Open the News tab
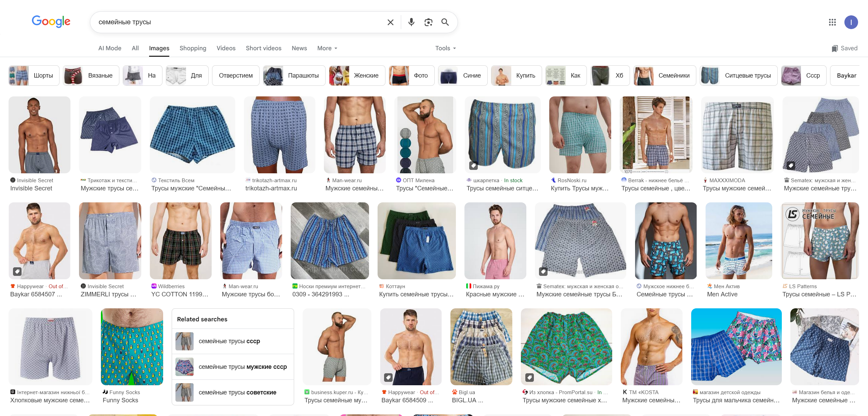This screenshot has width=868, height=416. click(x=299, y=48)
